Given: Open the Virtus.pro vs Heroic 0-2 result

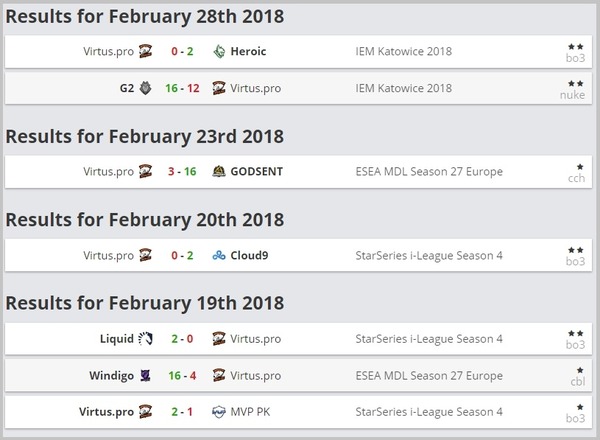Looking at the screenshot, I should (182, 51).
